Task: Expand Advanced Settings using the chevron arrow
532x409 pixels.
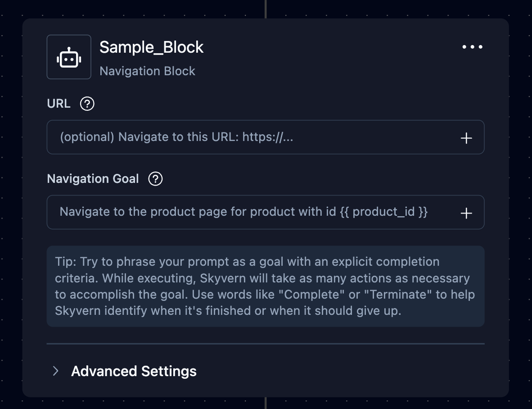Action: point(56,371)
